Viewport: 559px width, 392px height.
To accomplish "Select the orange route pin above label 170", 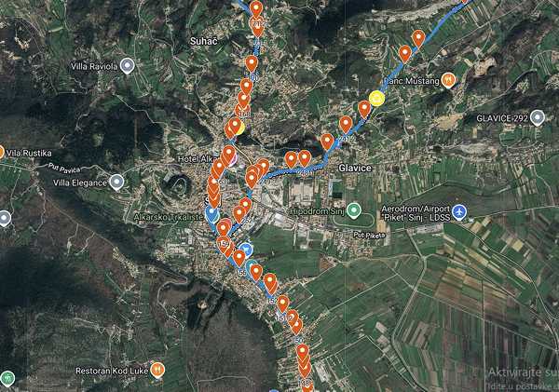I will tap(252, 64).
